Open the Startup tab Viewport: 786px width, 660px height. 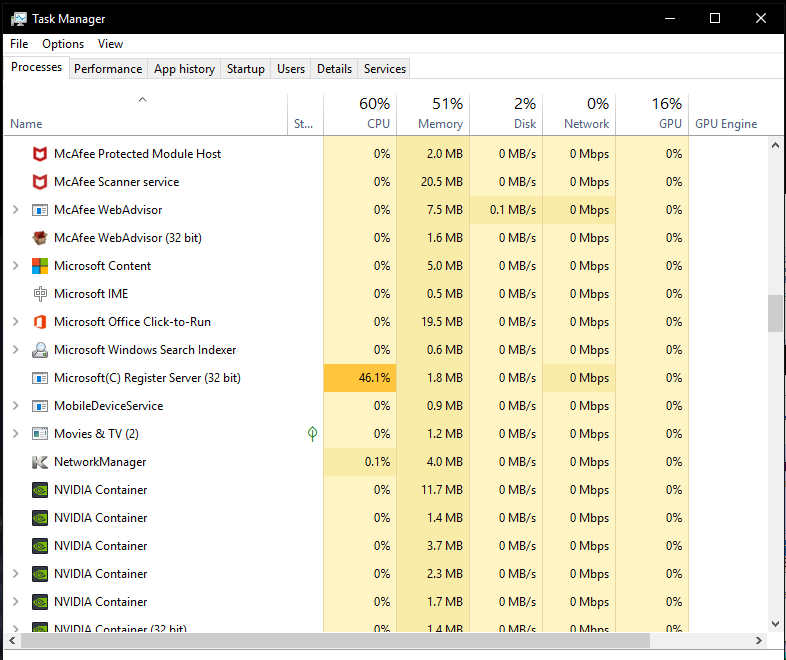click(246, 69)
